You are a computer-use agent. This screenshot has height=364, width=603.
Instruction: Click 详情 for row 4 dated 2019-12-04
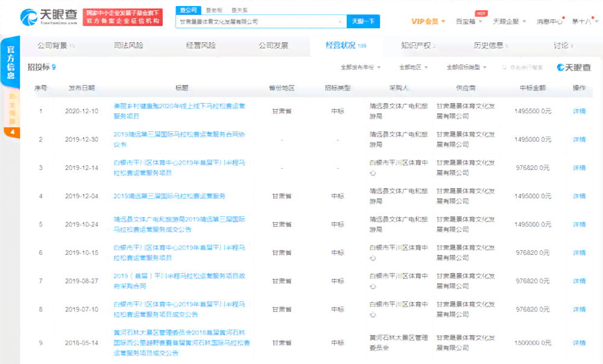[579, 196]
